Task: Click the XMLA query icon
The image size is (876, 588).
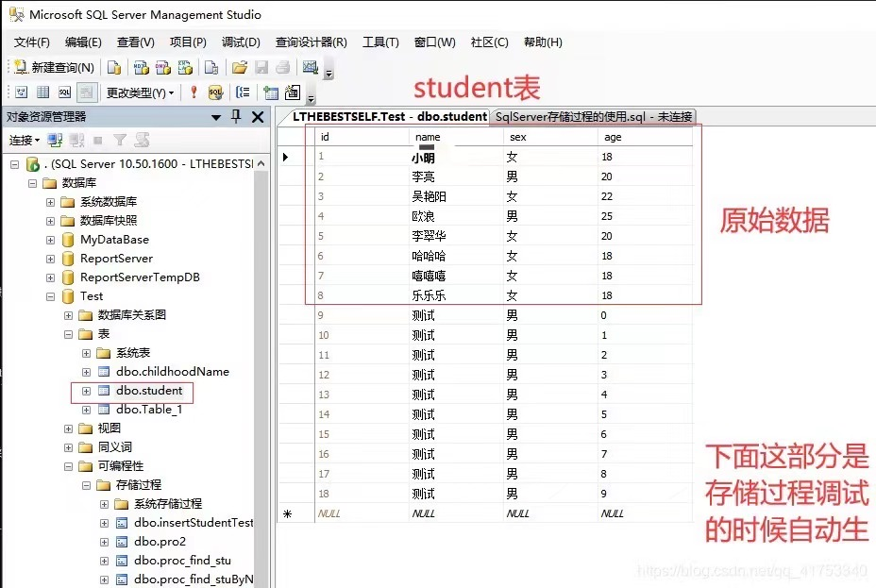Action: (x=185, y=68)
